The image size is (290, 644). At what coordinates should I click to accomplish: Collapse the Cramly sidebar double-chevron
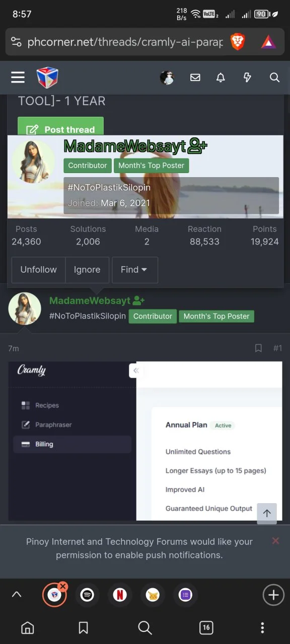pyautogui.click(x=135, y=371)
